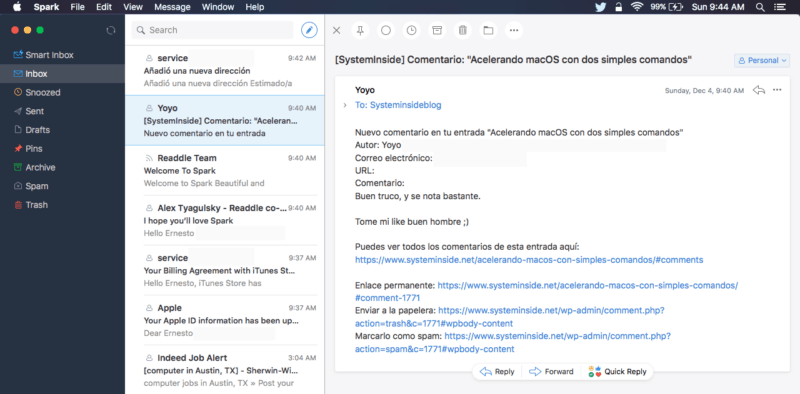Open the Apple menu
The image size is (800, 394).
[16, 7]
